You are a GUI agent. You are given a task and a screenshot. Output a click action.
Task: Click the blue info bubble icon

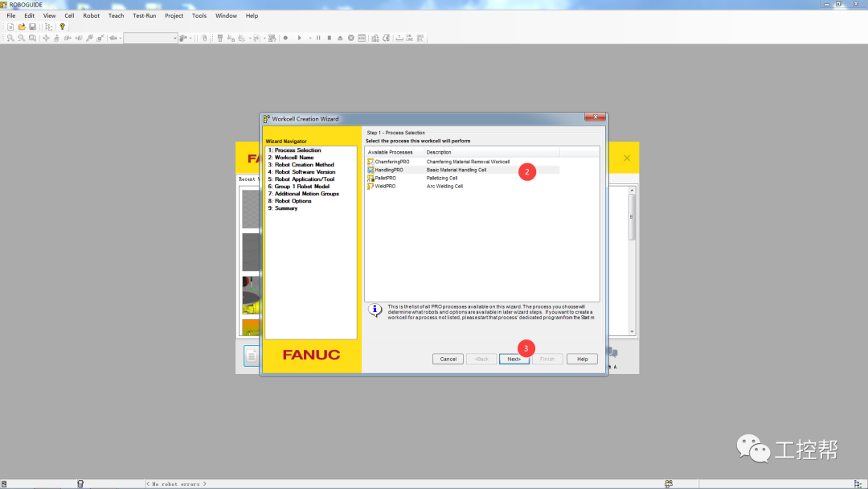click(x=375, y=310)
